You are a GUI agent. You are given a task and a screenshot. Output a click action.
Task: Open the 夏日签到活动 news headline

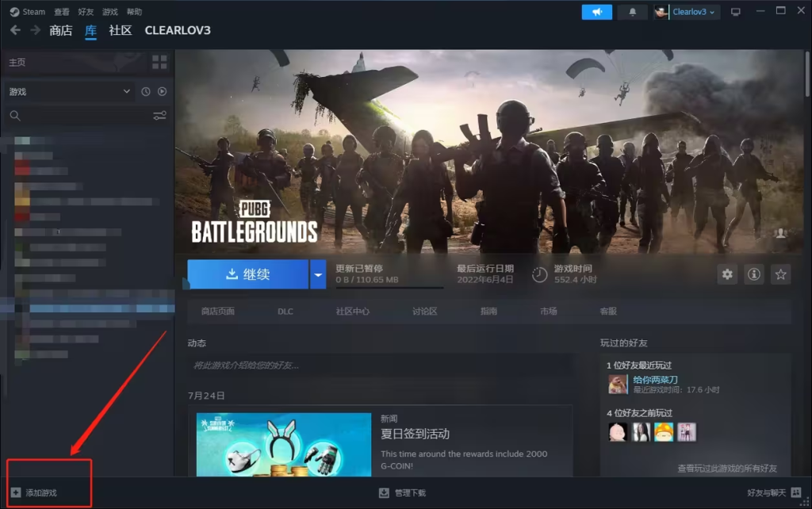pos(415,434)
